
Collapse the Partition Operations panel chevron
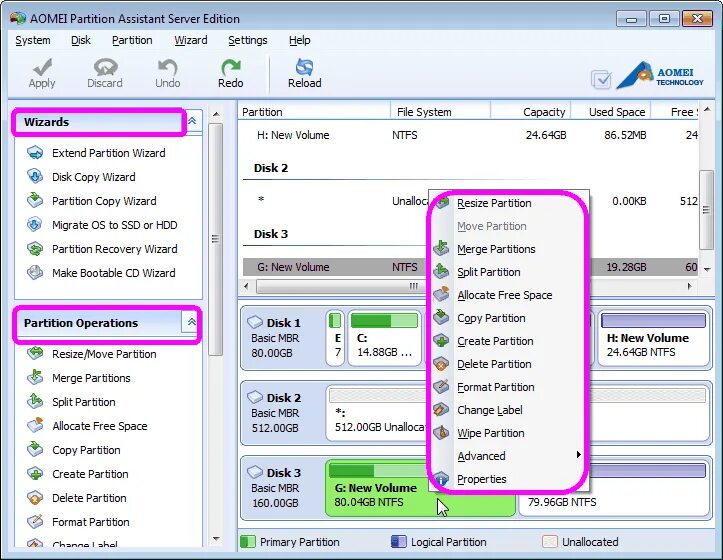pyautogui.click(x=192, y=322)
